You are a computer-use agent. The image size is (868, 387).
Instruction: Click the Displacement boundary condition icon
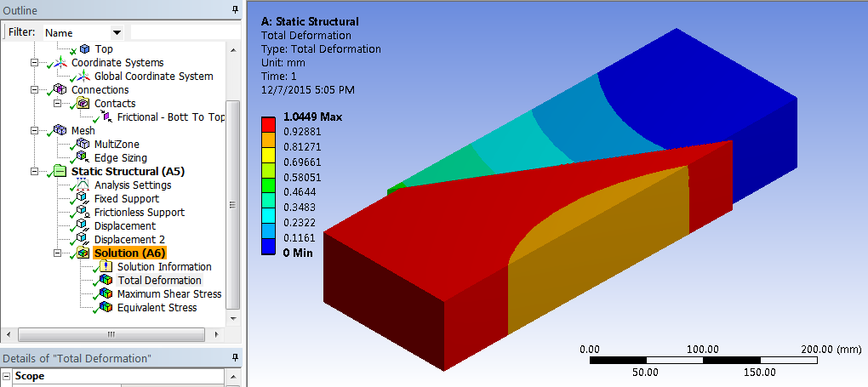[x=83, y=225]
